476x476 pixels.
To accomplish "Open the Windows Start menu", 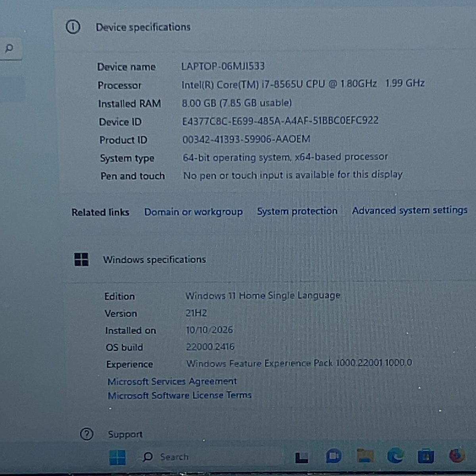I will 117,457.
